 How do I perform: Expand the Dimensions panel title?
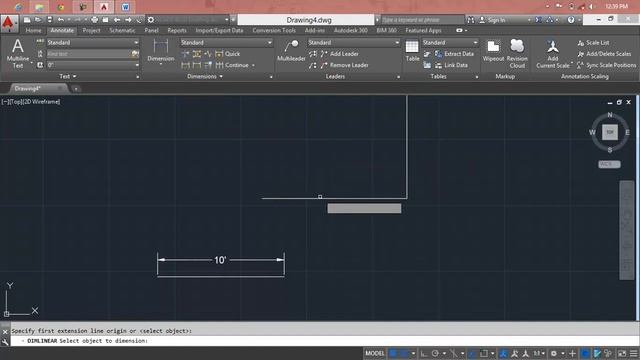[x=205, y=76]
